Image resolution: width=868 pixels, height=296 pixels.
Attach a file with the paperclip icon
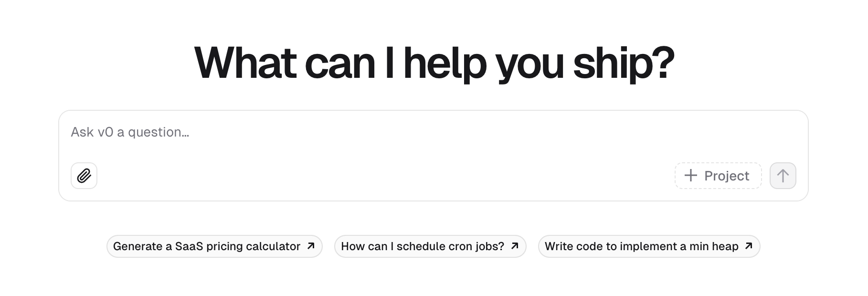click(84, 176)
